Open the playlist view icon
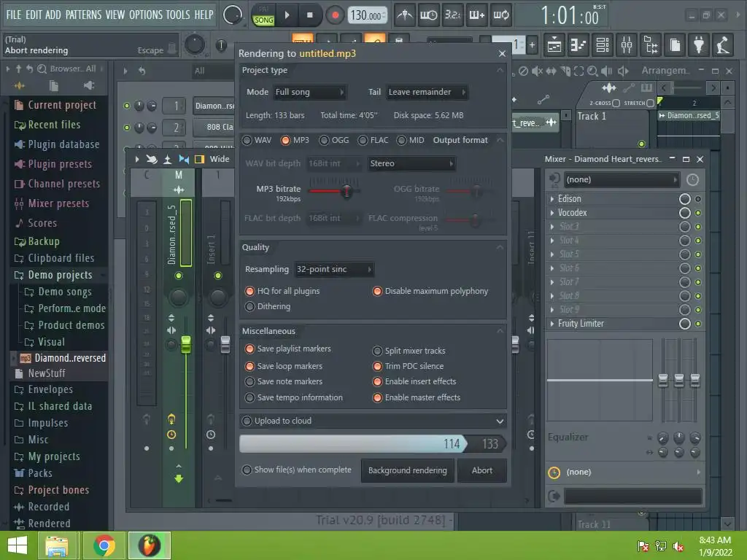The image size is (747, 560). pyautogui.click(x=554, y=45)
